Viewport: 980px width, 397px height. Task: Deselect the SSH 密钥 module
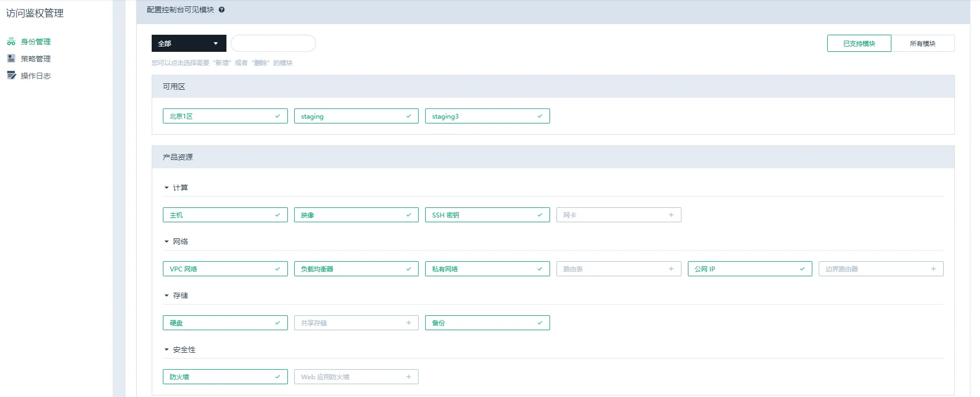pyautogui.click(x=487, y=215)
